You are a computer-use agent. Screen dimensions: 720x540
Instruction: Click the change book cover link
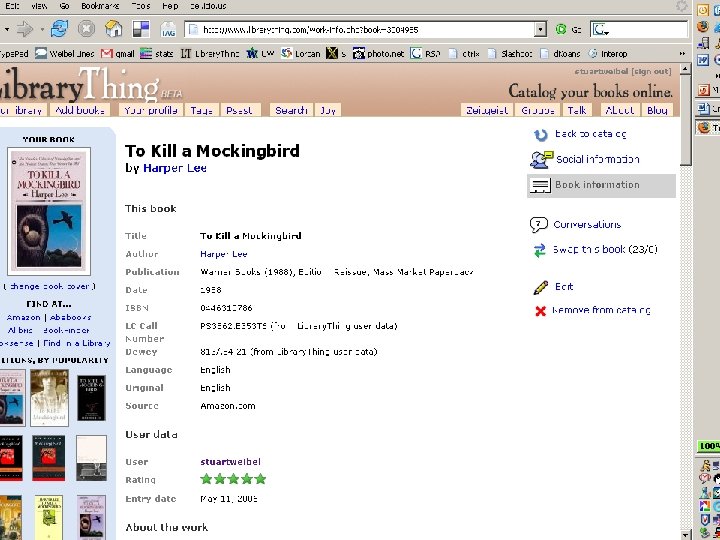(x=49, y=286)
